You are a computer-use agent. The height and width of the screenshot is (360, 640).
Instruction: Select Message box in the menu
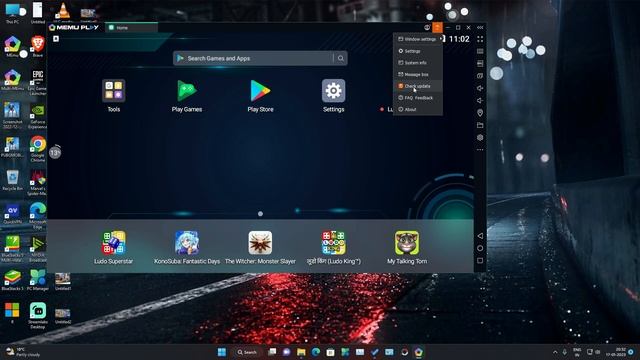418,74
